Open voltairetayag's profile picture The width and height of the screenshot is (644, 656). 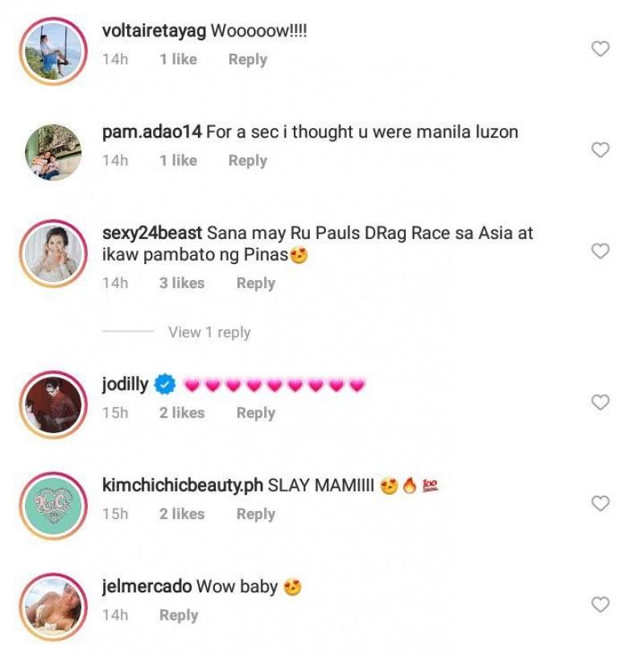(54, 50)
